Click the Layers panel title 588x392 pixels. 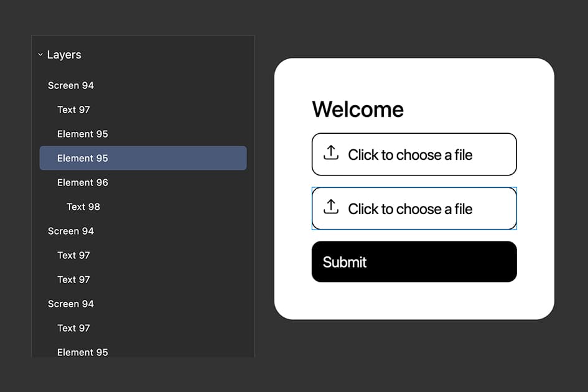coord(64,54)
